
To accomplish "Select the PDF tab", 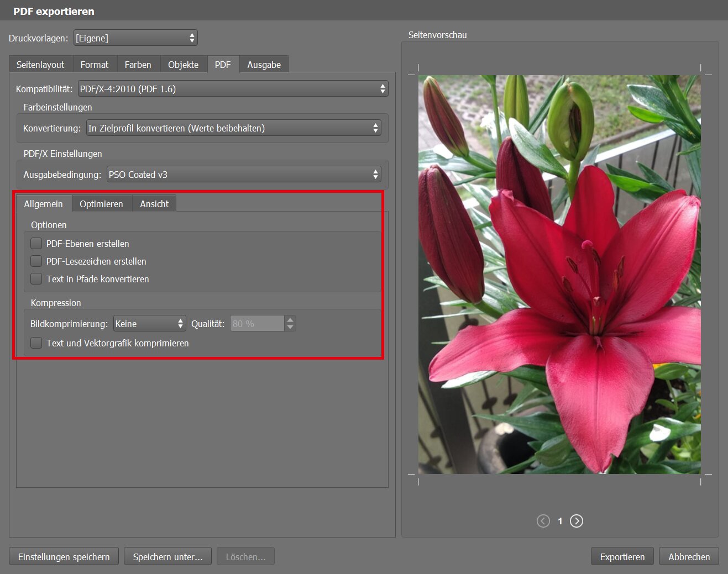I will (x=223, y=65).
